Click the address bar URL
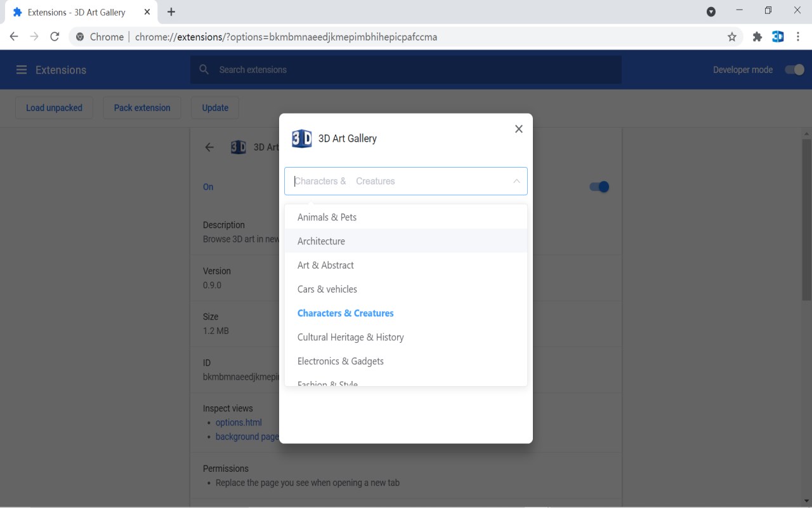The image size is (812, 508). coord(286,37)
